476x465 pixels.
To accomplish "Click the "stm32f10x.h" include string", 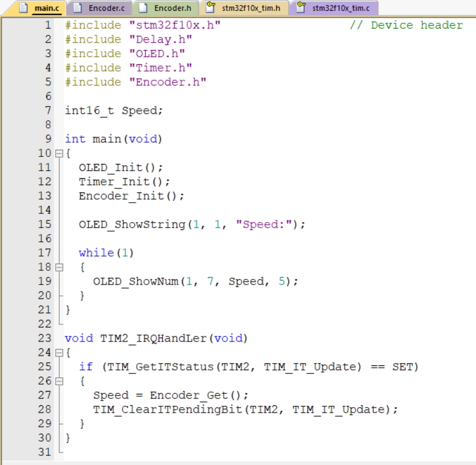I will tap(175, 25).
